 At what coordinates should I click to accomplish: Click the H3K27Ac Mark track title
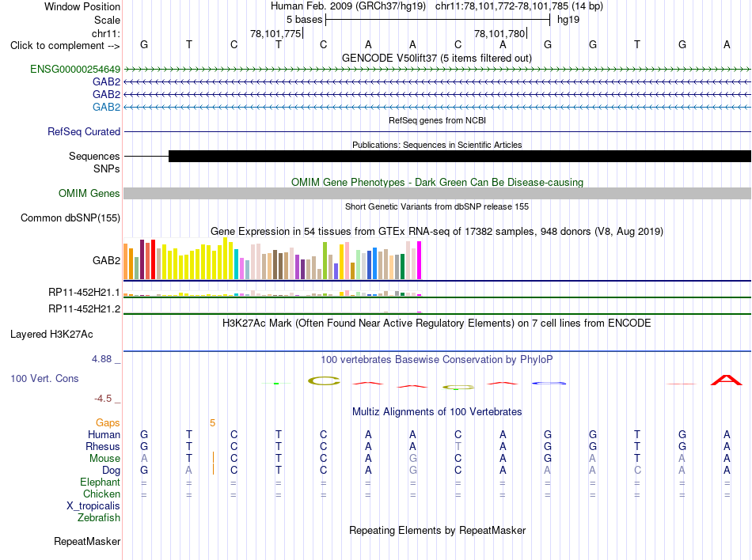(436, 324)
